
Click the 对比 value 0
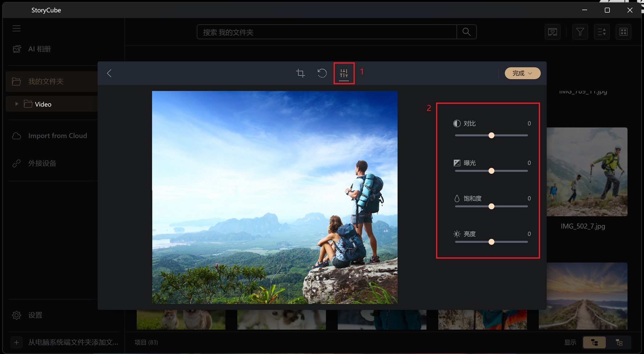529,123
